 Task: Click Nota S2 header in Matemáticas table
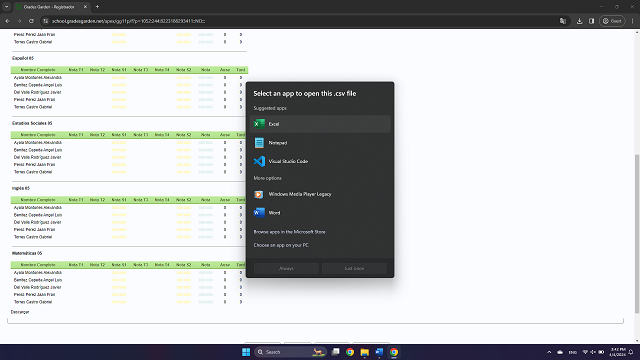(x=184, y=264)
